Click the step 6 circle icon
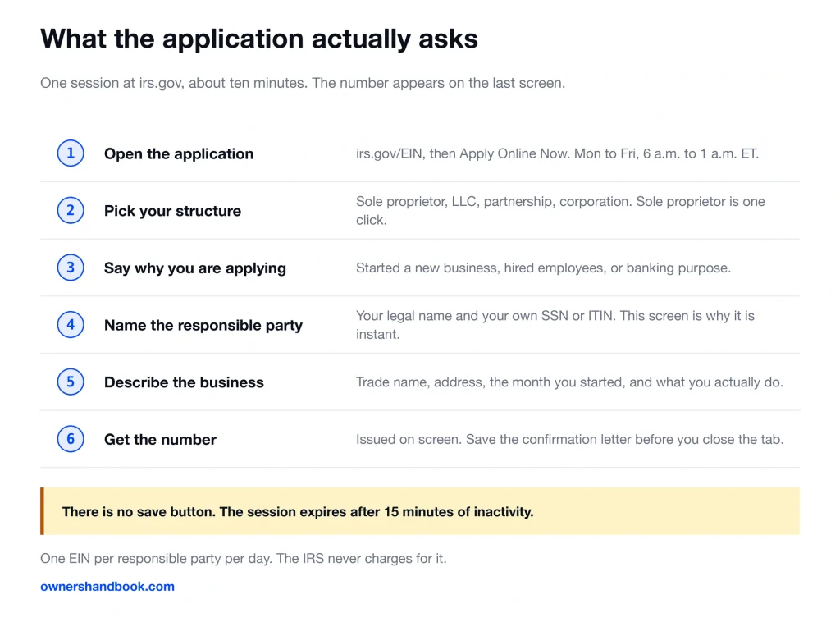 pyautogui.click(x=71, y=439)
